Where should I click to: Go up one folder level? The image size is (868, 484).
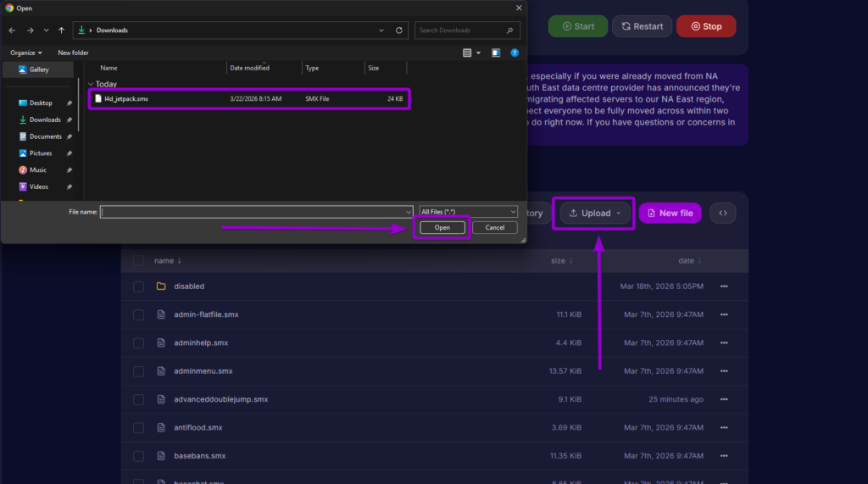tap(61, 31)
